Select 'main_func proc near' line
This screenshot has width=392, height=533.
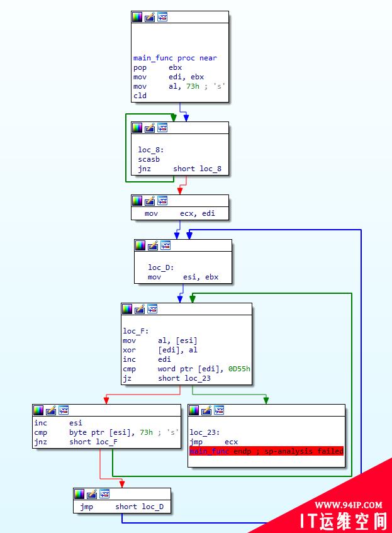[x=175, y=58]
